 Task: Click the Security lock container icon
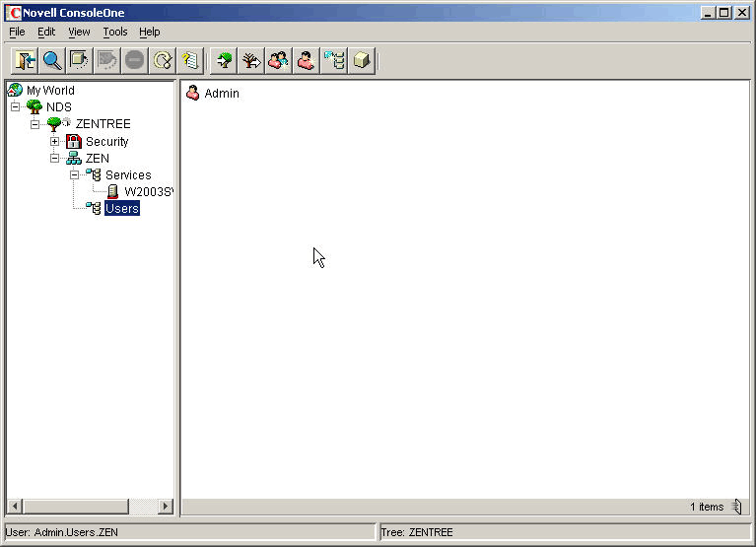click(73, 141)
